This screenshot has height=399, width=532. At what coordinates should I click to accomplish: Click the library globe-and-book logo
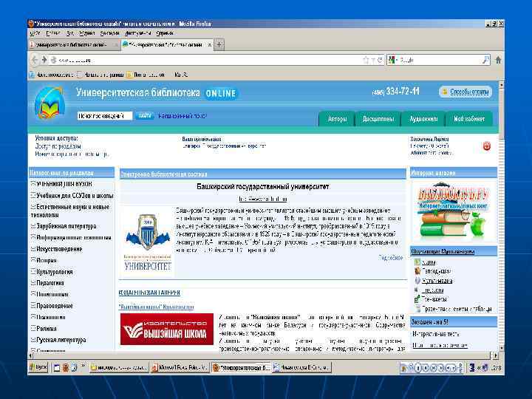click(x=50, y=103)
